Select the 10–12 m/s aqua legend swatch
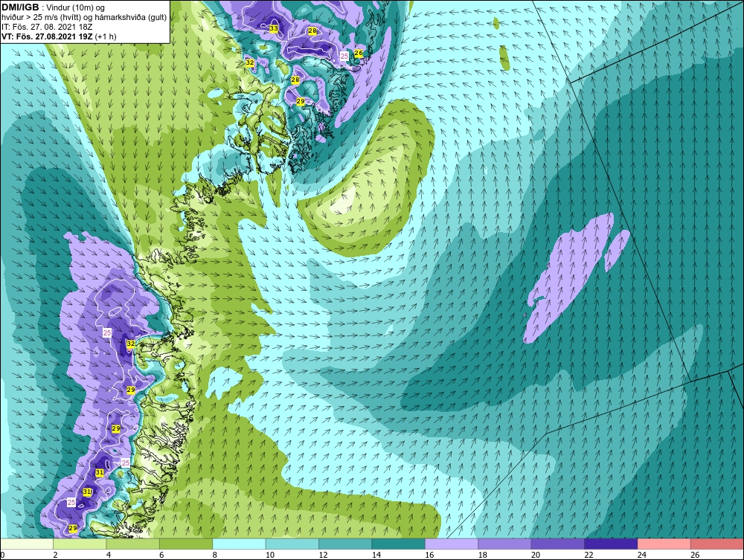Screen dimensions: 744x560 coord(292,544)
